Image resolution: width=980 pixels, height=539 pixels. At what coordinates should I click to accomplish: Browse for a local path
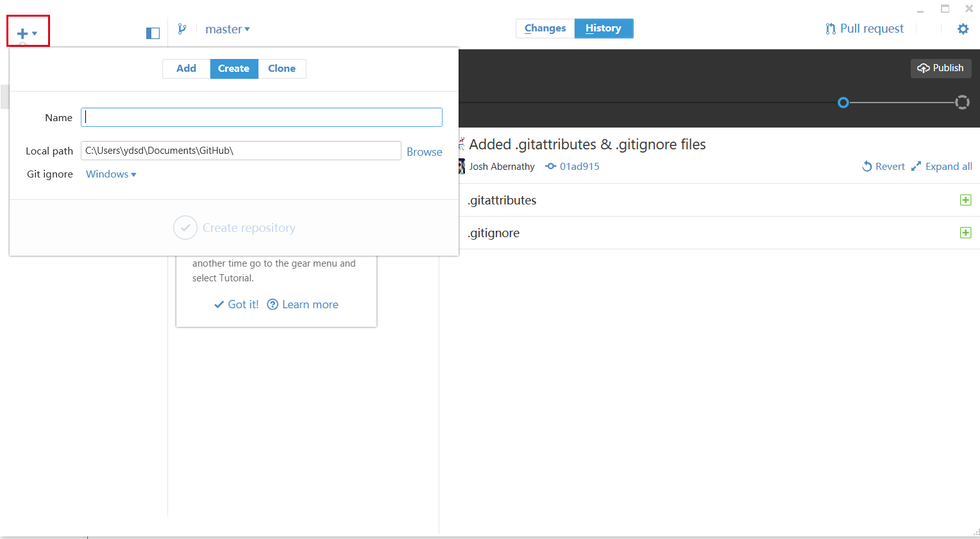click(424, 151)
